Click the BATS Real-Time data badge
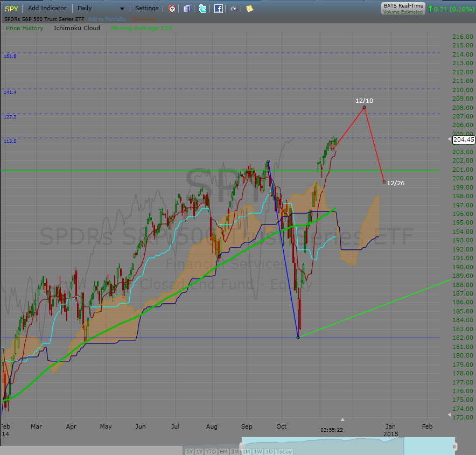Image resolution: width=476 pixels, height=455 pixels. [403, 9]
